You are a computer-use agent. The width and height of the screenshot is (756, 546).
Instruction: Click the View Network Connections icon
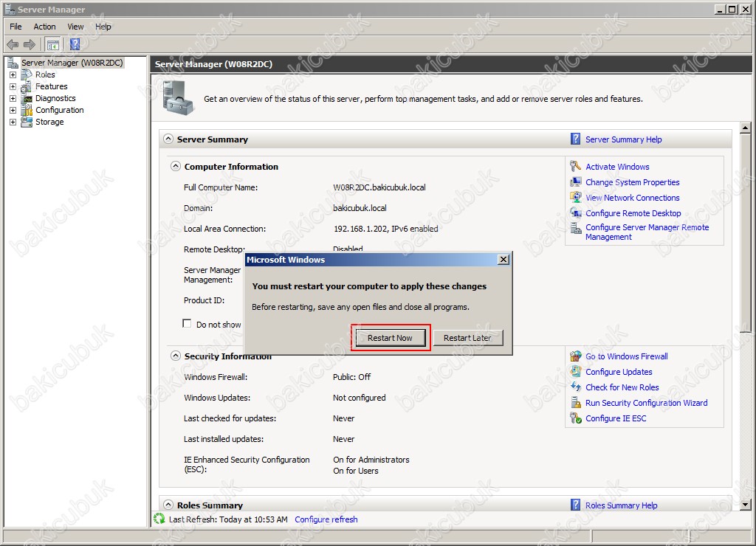576,197
